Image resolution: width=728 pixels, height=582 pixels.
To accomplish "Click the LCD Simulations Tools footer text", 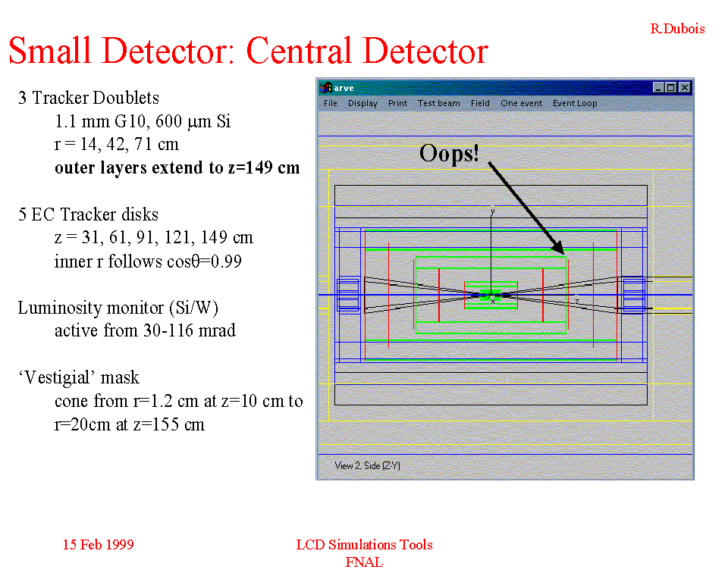I will [364, 545].
